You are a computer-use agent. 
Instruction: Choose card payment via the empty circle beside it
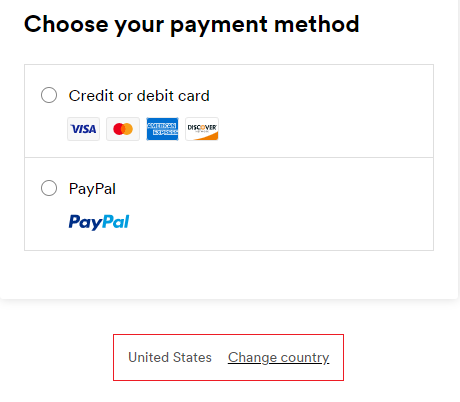point(49,95)
